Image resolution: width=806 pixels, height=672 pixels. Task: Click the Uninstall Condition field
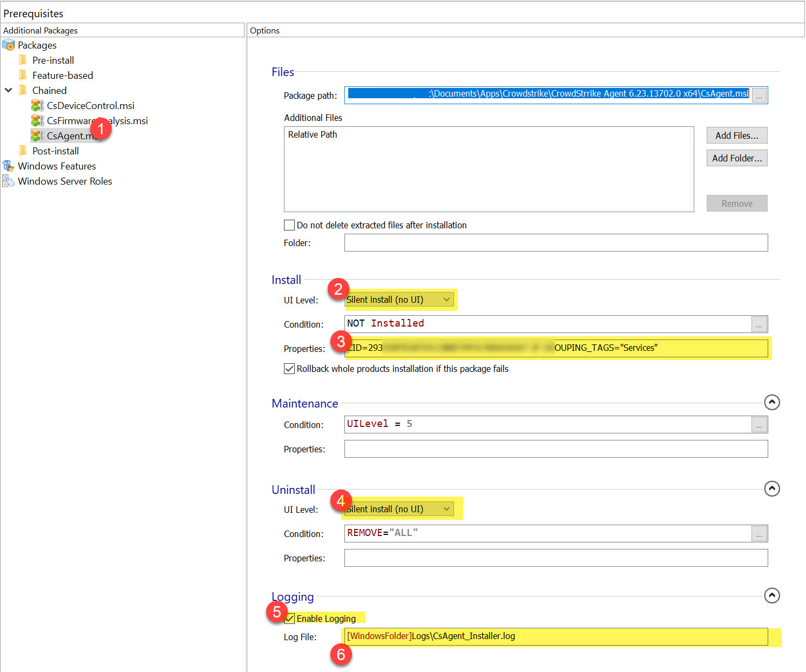[548, 533]
